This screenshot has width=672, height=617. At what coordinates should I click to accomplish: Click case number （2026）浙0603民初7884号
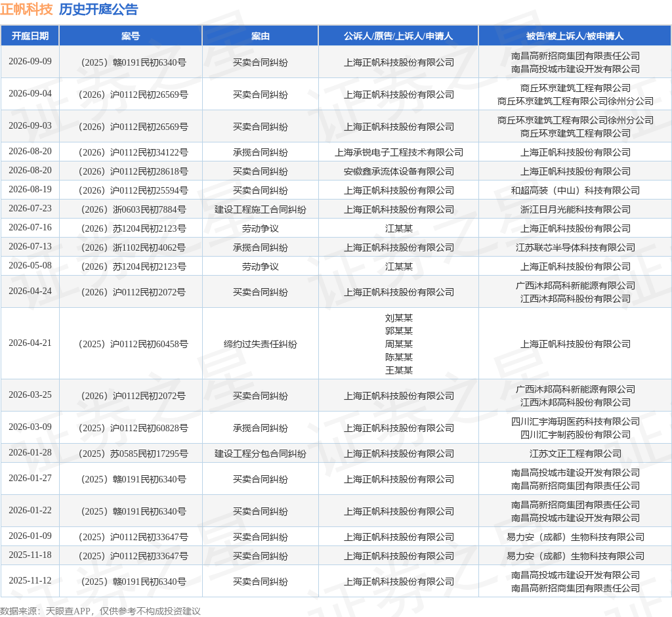tap(133, 209)
